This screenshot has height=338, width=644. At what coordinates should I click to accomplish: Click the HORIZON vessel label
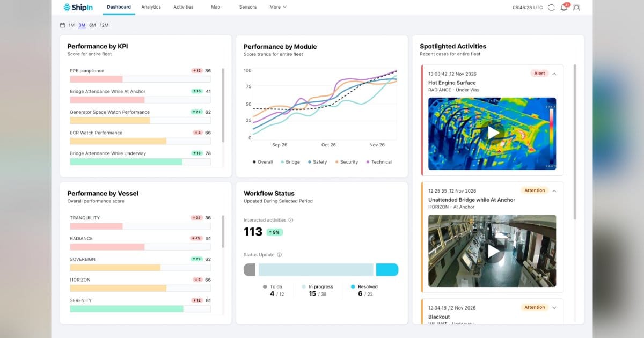[x=80, y=280]
